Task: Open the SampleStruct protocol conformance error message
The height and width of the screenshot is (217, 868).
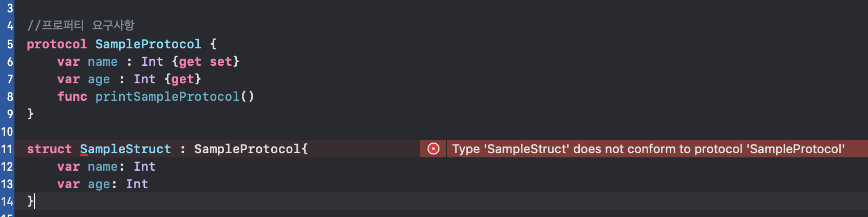Action: [648, 149]
